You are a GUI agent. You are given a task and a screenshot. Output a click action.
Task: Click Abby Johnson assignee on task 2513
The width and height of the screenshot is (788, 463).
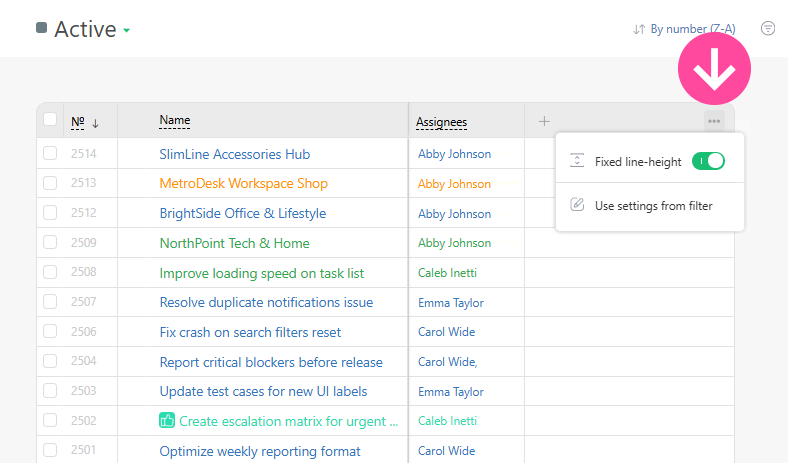point(454,184)
